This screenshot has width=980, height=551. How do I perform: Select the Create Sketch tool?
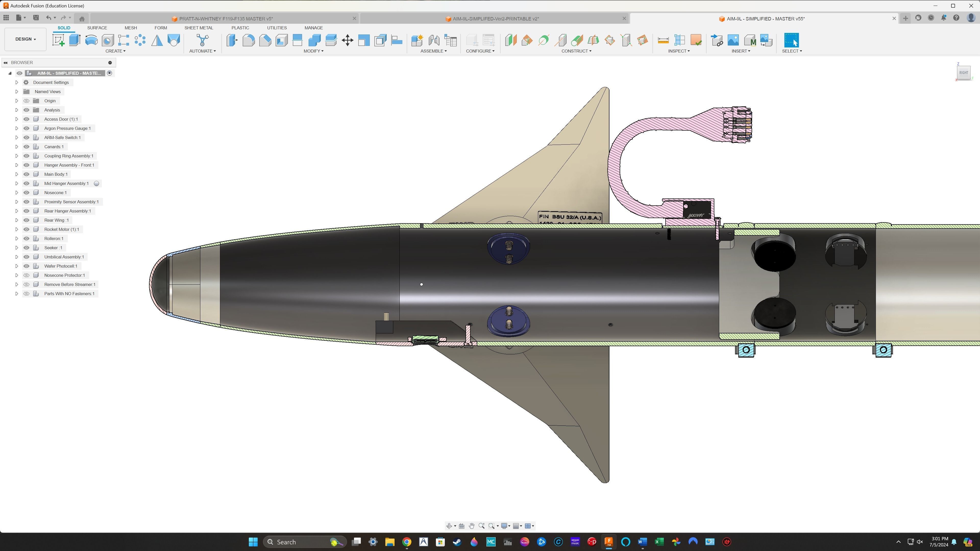point(58,40)
